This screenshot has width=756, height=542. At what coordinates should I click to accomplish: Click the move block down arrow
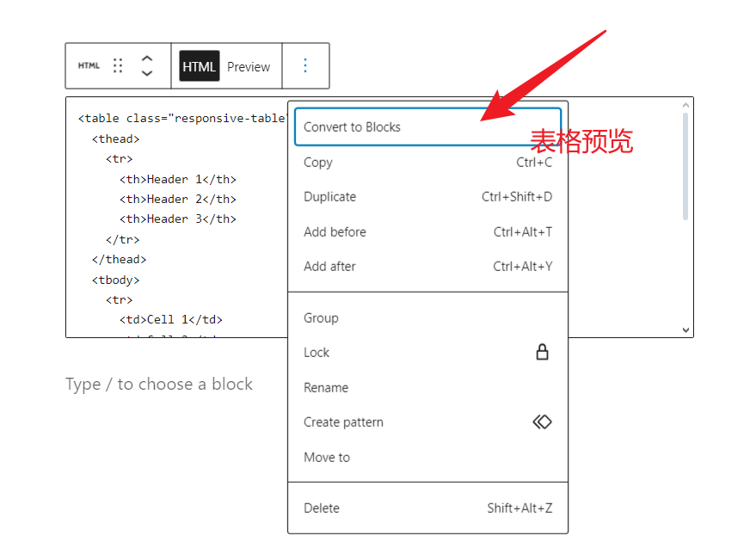pos(146,72)
